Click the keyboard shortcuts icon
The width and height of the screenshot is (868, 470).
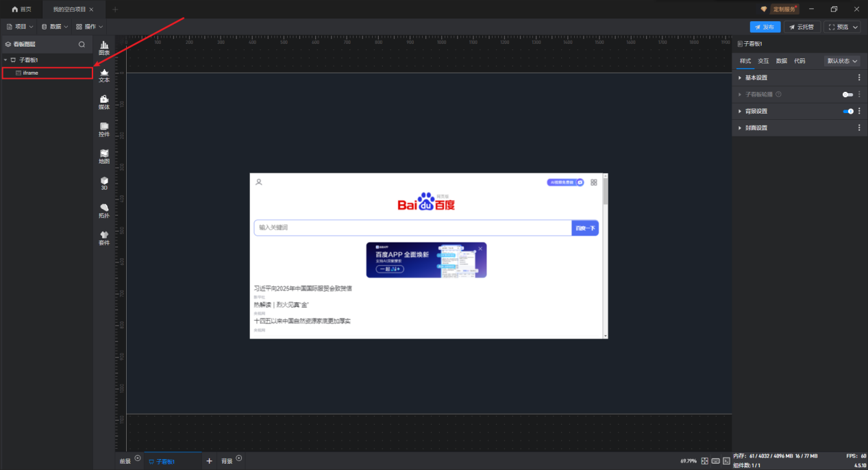715,461
